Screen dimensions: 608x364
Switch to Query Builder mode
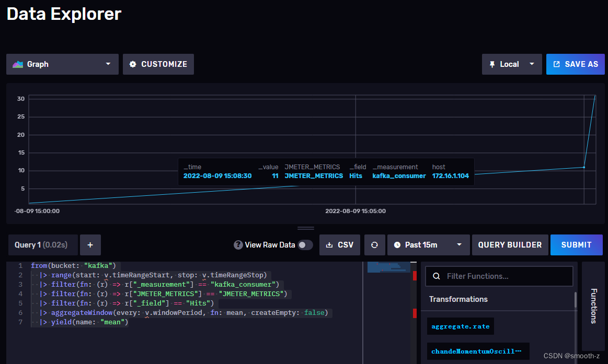pos(510,244)
